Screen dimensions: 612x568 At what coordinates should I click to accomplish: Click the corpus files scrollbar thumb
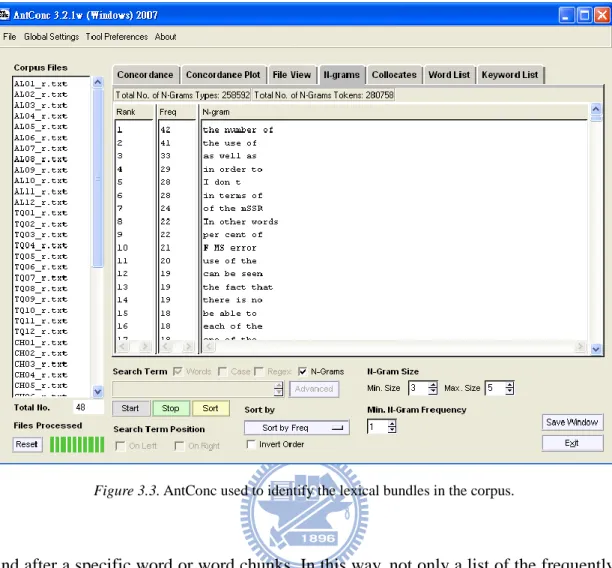[98, 178]
